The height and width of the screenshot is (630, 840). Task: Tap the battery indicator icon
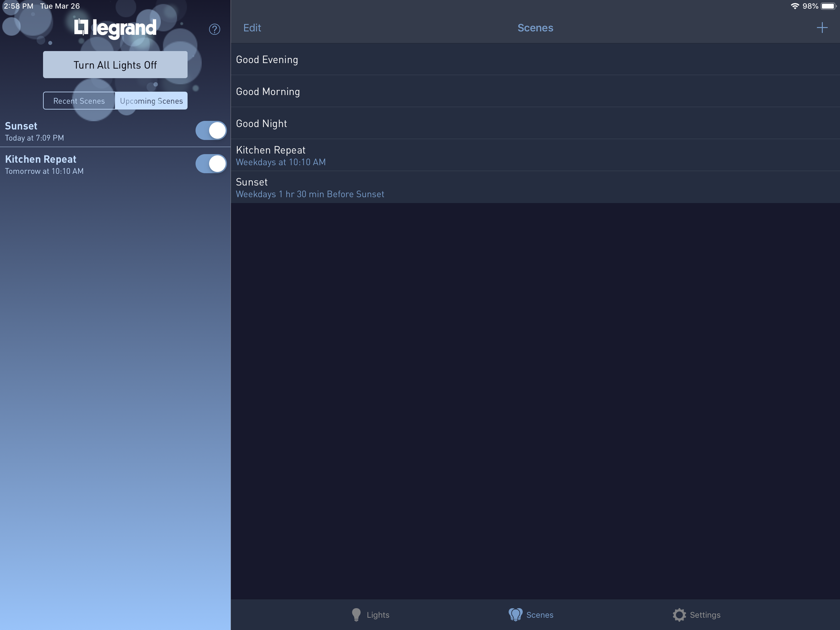[829, 6]
